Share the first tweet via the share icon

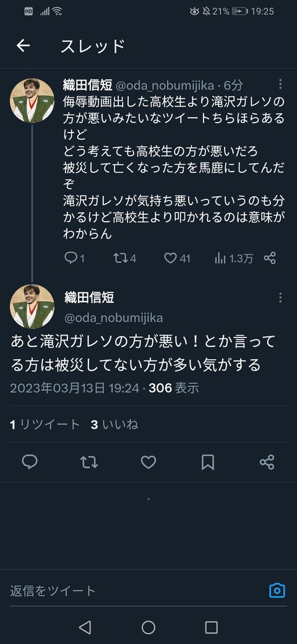[x=270, y=258]
